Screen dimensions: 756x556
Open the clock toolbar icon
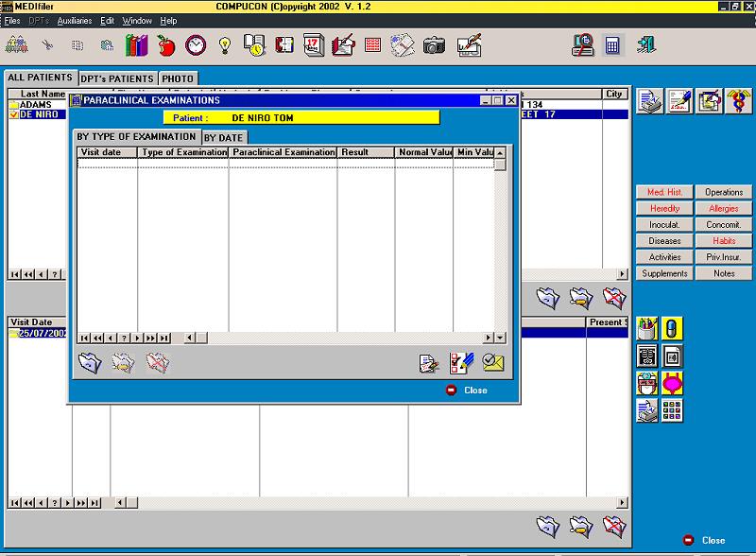click(x=196, y=45)
